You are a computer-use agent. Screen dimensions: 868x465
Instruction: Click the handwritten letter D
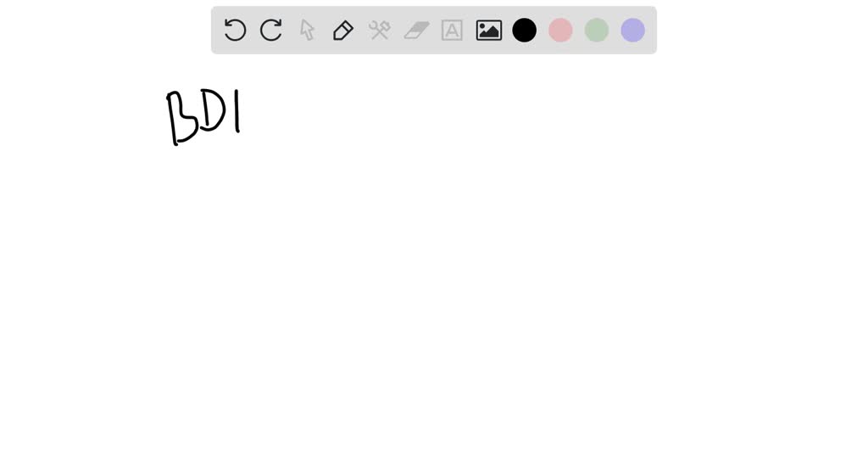[213, 111]
